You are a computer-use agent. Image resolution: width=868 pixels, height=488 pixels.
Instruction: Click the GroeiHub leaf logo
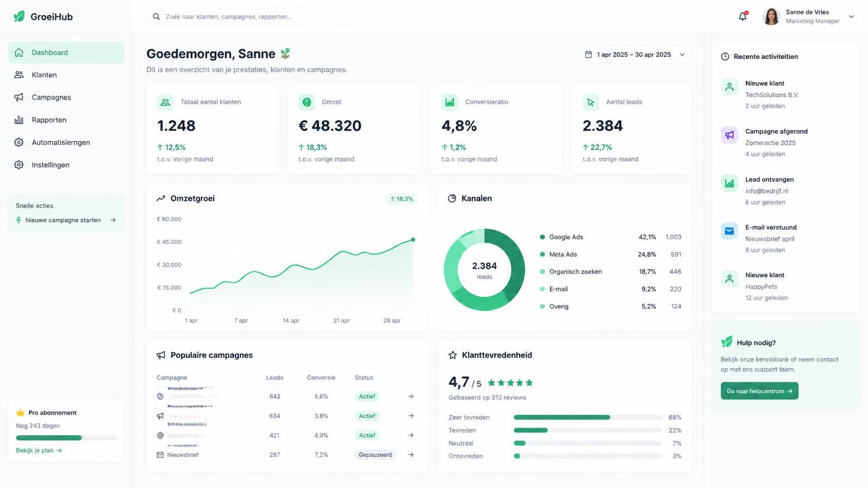click(x=19, y=16)
